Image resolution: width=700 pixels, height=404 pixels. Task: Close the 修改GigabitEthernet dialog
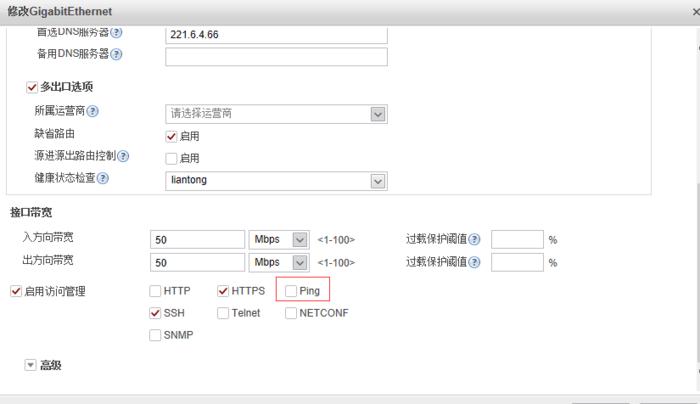pos(696,12)
